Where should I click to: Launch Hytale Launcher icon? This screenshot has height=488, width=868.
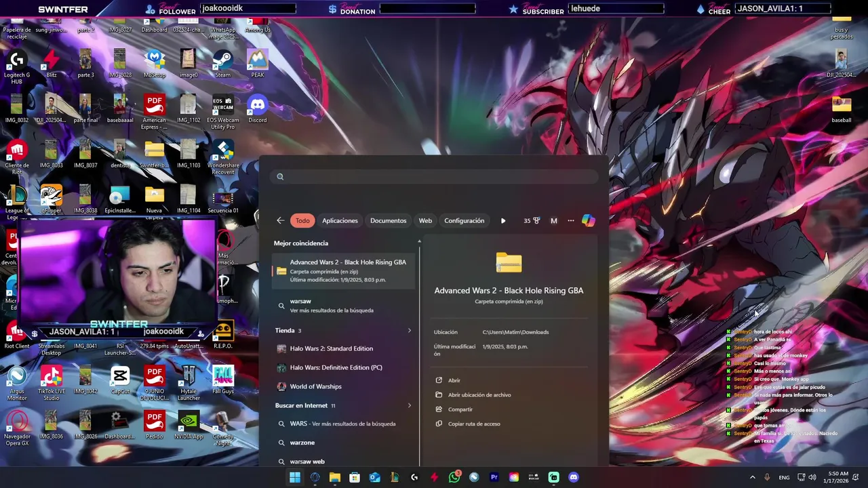coord(189,383)
